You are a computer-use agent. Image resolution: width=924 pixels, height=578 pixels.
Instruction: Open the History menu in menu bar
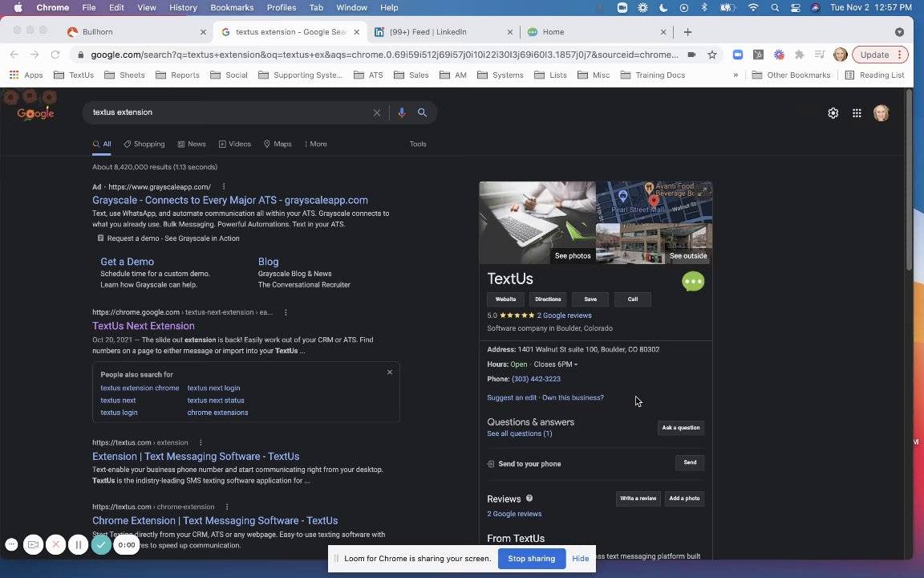coord(183,8)
